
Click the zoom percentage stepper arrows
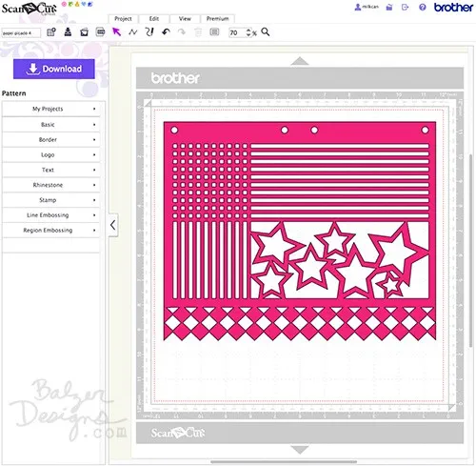click(248, 32)
